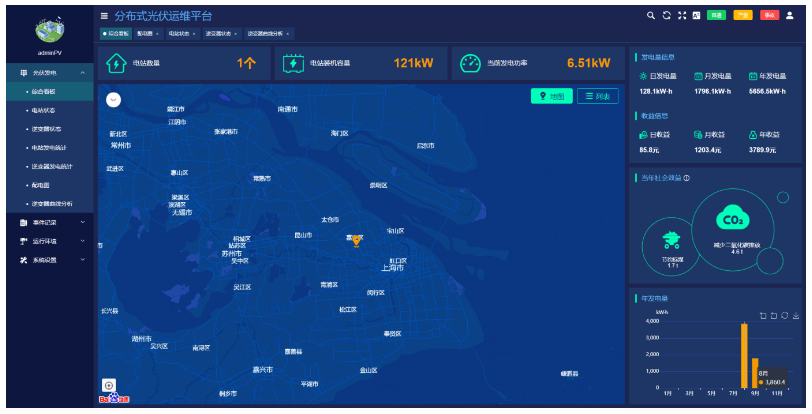This screenshot has width=812, height=414.
Task: Click the tallest orange bar in 年发电量 chart
Action: 744,355
